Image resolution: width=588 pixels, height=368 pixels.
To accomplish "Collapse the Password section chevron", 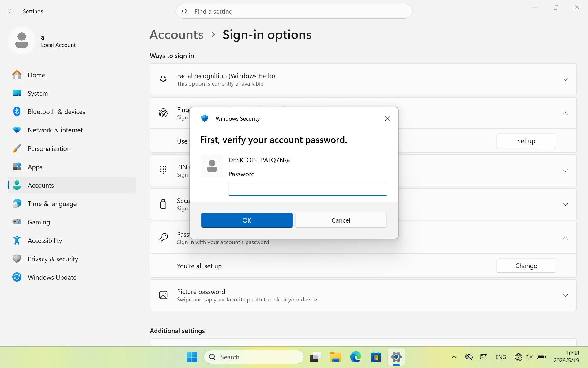I will pyautogui.click(x=565, y=238).
